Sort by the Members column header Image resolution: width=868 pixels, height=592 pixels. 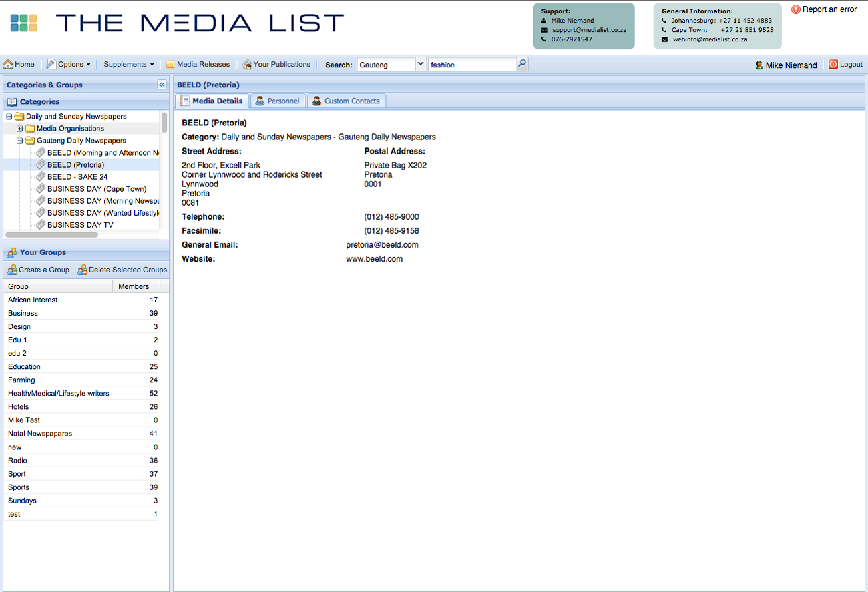click(x=137, y=286)
